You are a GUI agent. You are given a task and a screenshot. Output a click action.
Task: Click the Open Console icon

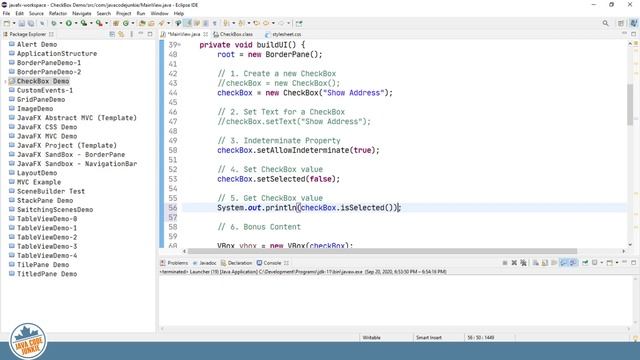(x=609, y=263)
